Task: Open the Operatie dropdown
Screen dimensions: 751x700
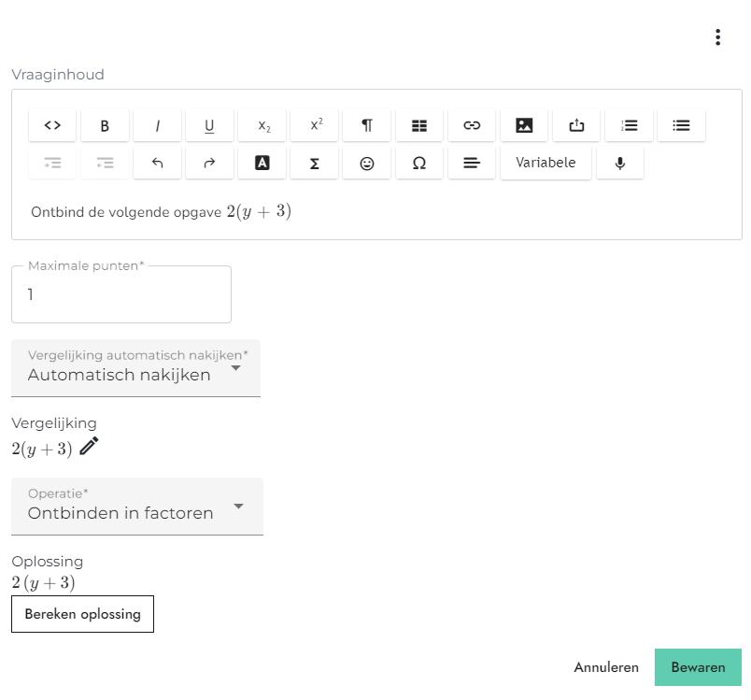Action: point(137,506)
